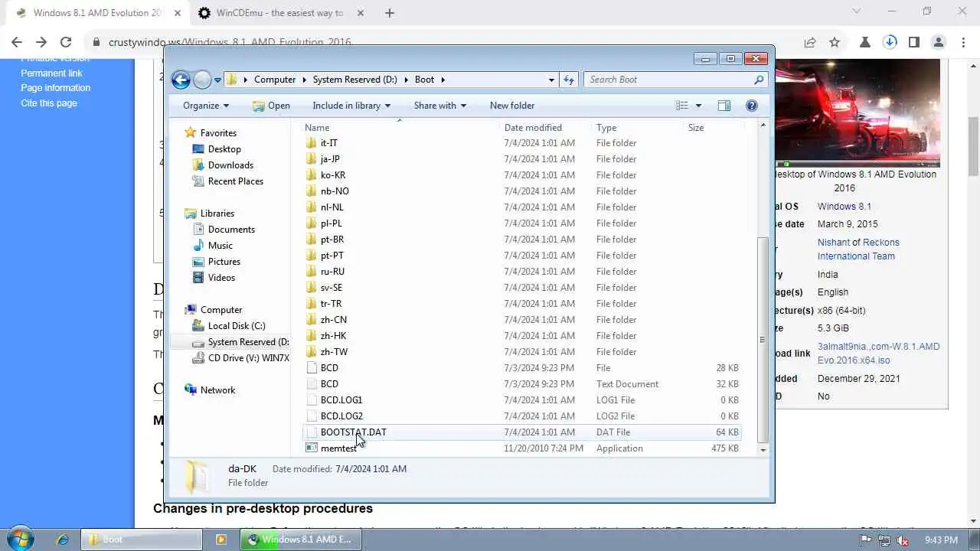Click the Page information sidebar link

(55, 88)
